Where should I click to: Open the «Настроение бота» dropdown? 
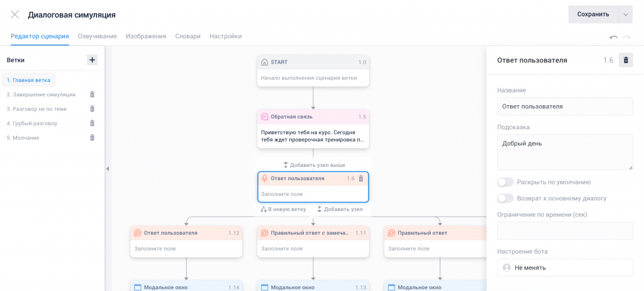(x=565, y=268)
